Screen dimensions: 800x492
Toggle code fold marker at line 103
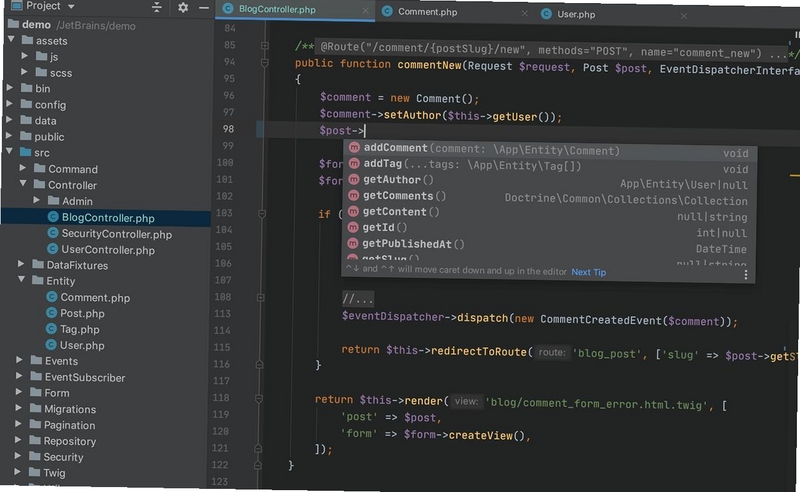tap(262, 214)
